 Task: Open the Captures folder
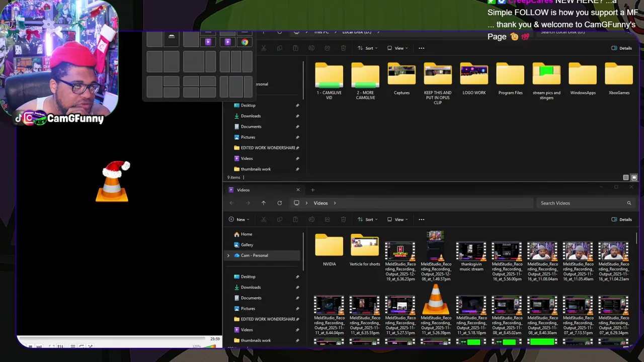coord(401,79)
